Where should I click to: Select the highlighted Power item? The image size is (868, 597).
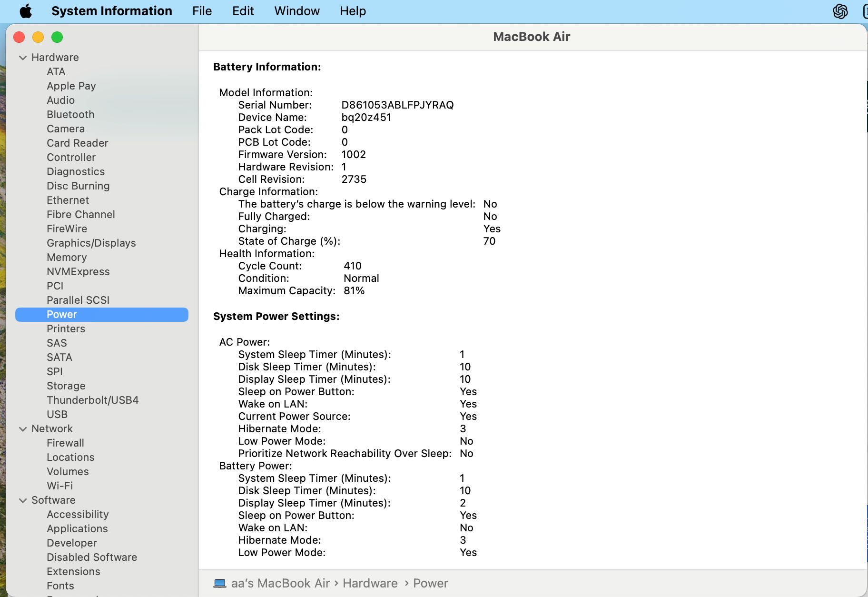click(102, 314)
